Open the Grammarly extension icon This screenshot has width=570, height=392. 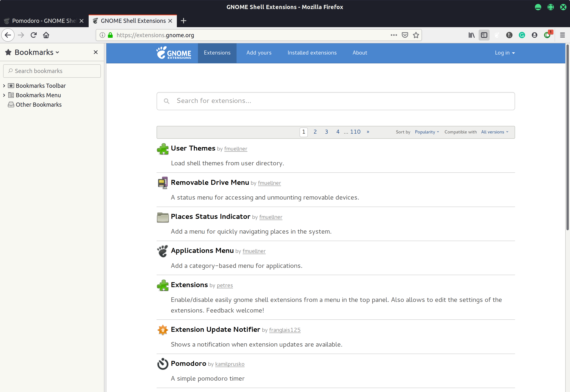click(522, 35)
